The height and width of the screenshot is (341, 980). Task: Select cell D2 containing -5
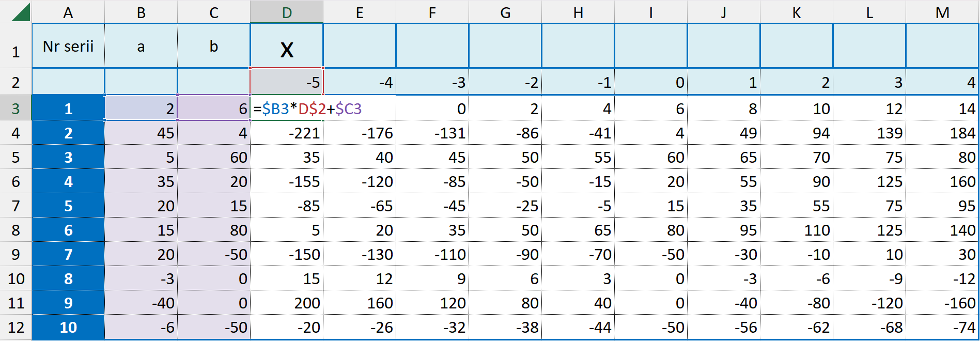pyautogui.click(x=287, y=82)
